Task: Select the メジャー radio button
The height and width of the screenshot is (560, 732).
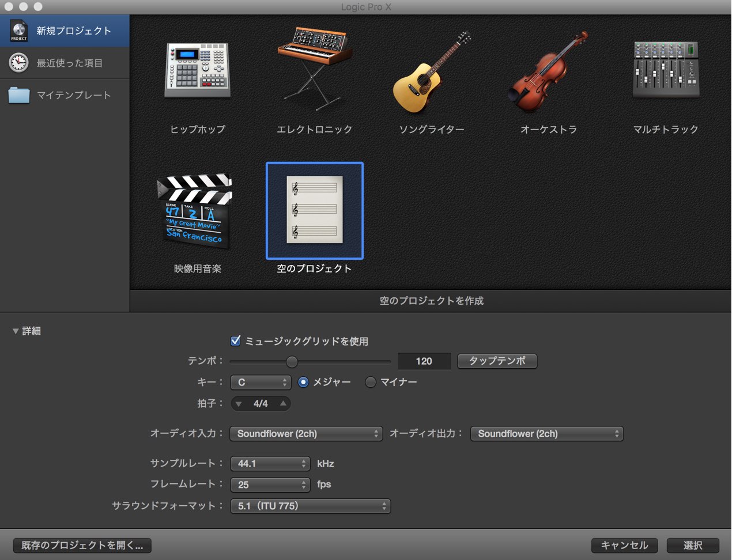Action: point(303,382)
